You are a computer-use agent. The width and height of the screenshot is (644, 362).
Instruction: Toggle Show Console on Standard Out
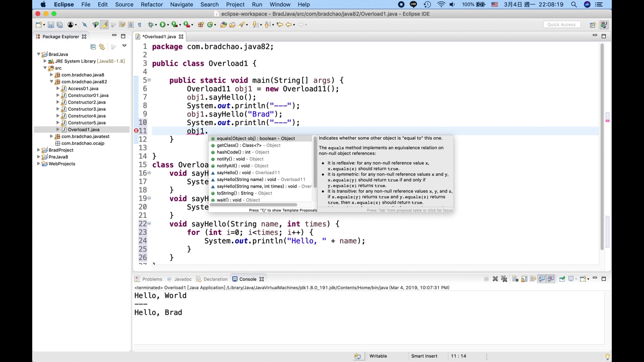[x=542, y=279]
